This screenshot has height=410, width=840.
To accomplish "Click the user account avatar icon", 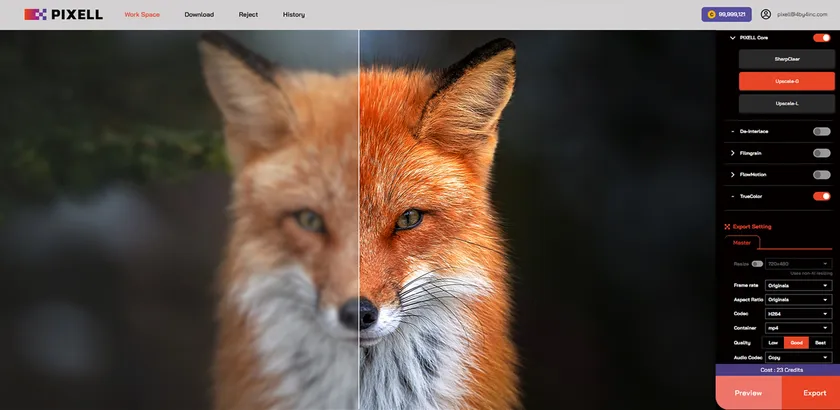I will (x=766, y=15).
